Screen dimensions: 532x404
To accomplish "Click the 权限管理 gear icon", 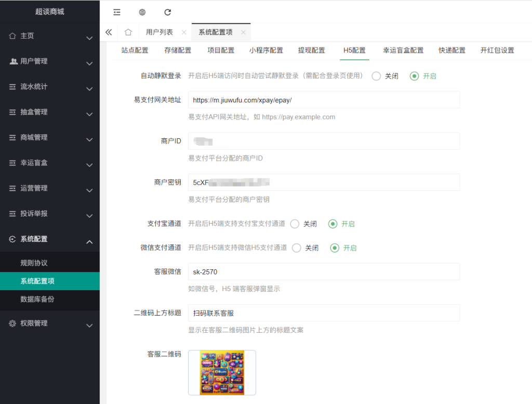I will pyautogui.click(x=12, y=323).
